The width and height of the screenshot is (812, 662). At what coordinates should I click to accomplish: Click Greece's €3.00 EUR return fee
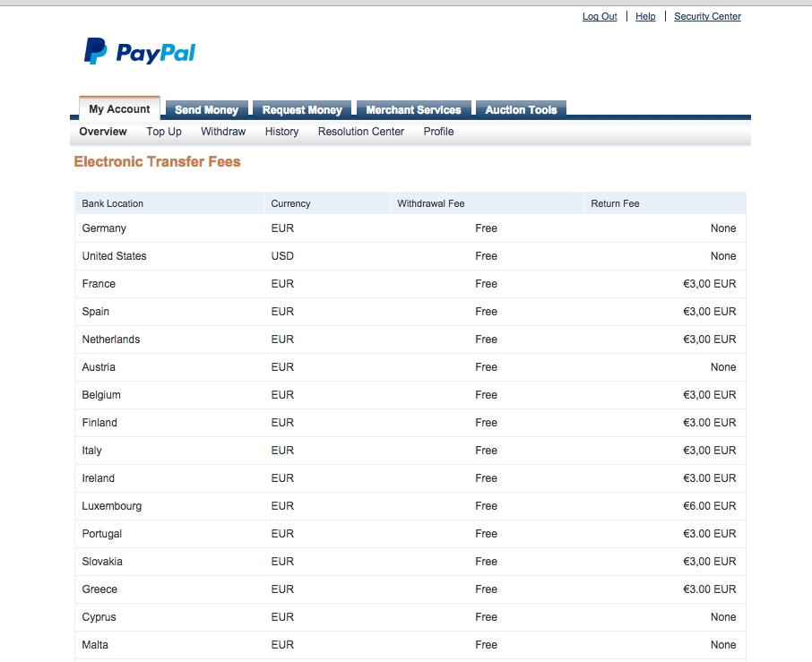click(710, 589)
